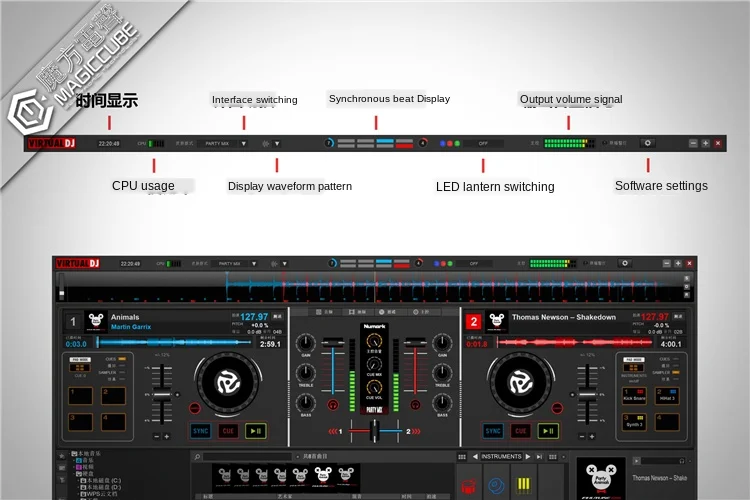Open waveform pattern dropdown arrow in enlarged strip
The width and height of the screenshot is (750, 500).
point(277,144)
